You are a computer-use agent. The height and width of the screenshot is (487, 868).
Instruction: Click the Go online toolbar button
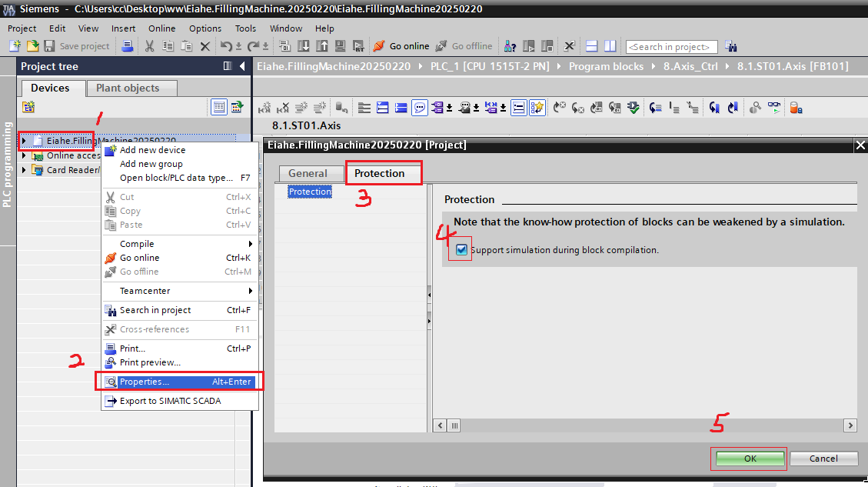tap(401, 46)
